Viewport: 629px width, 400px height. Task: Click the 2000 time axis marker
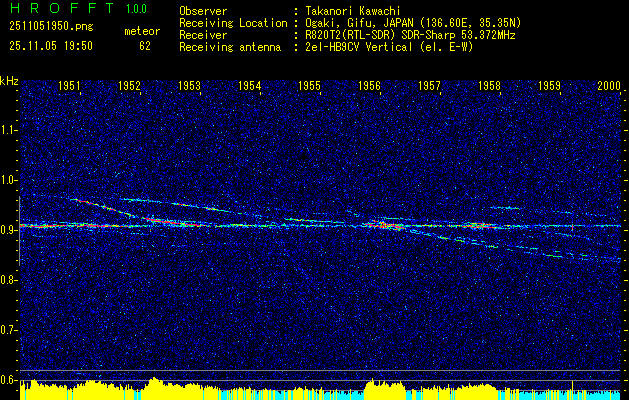(609, 85)
